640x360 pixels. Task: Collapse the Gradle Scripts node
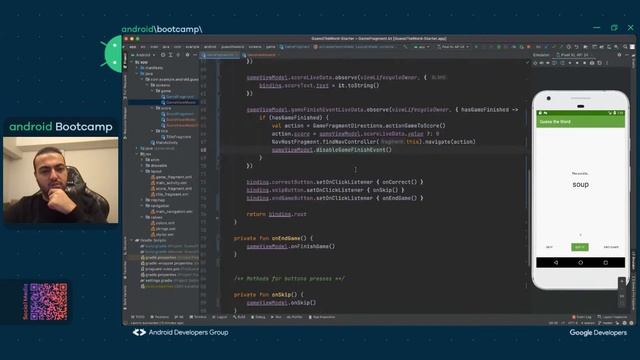(x=132, y=240)
